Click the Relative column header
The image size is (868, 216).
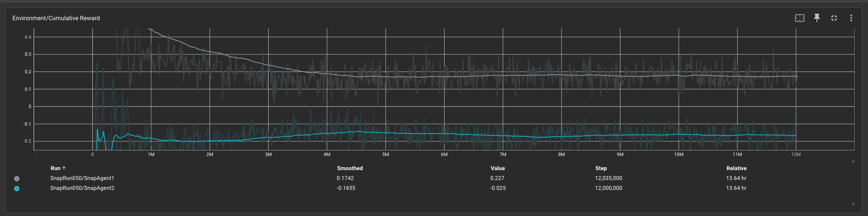point(736,168)
